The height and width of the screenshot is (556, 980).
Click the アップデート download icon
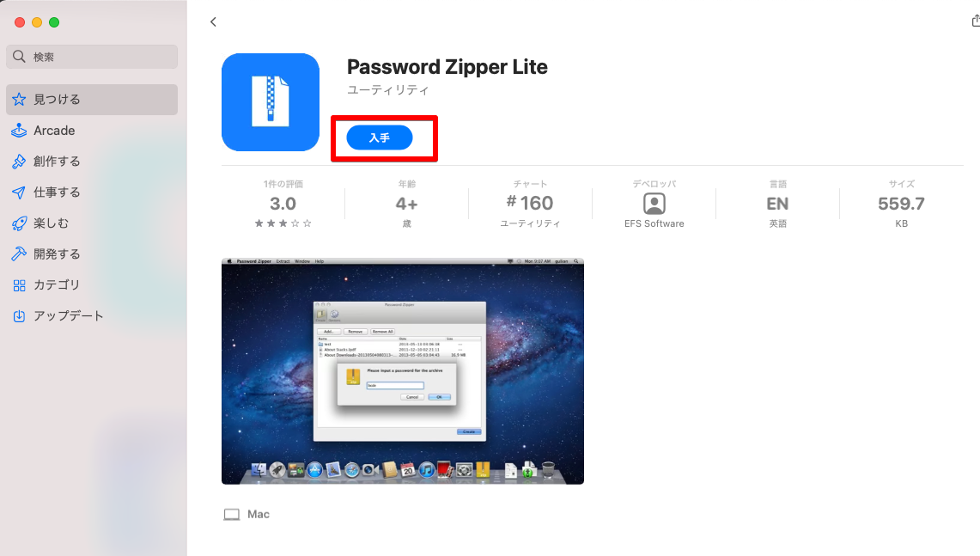pyautogui.click(x=20, y=316)
